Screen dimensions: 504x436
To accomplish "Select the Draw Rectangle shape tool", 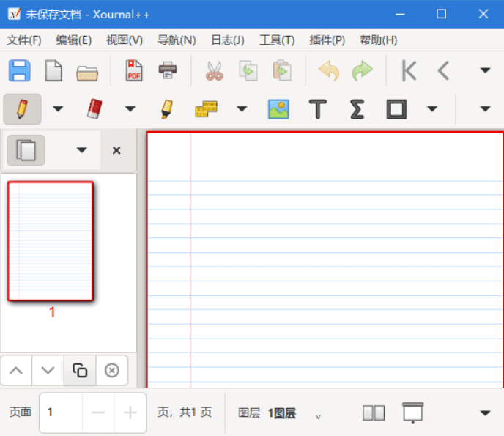I will click(396, 109).
